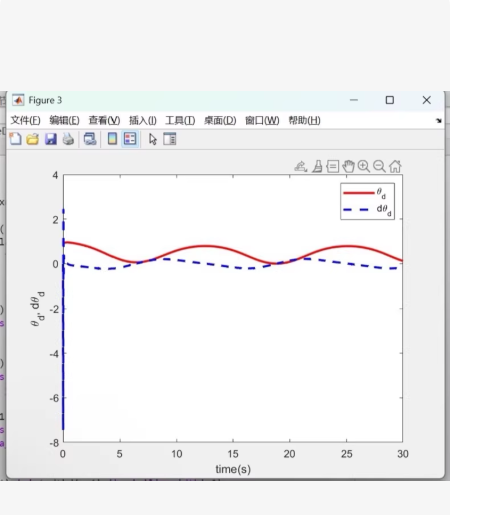Screen dimensions: 485x515
Task: Click the x-axis tick label 30
Action: coord(403,454)
